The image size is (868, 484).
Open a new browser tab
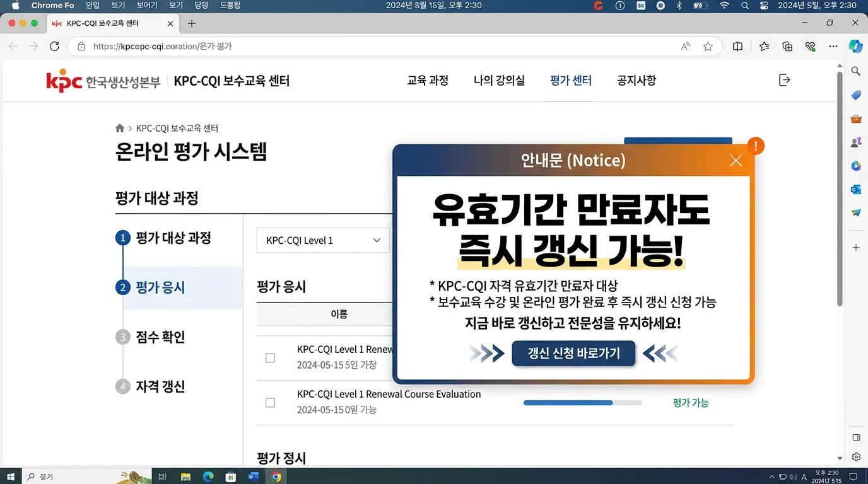coord(192,23)
